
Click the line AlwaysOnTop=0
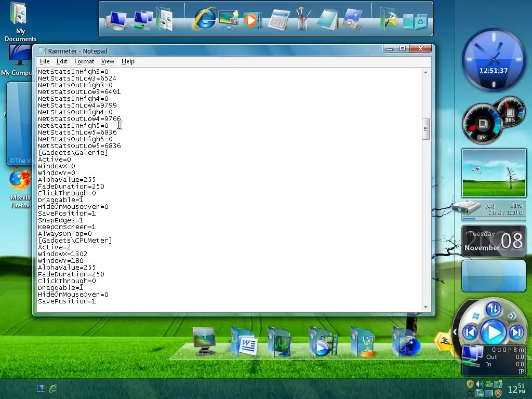pyautogui.click(x=65, y=234)
